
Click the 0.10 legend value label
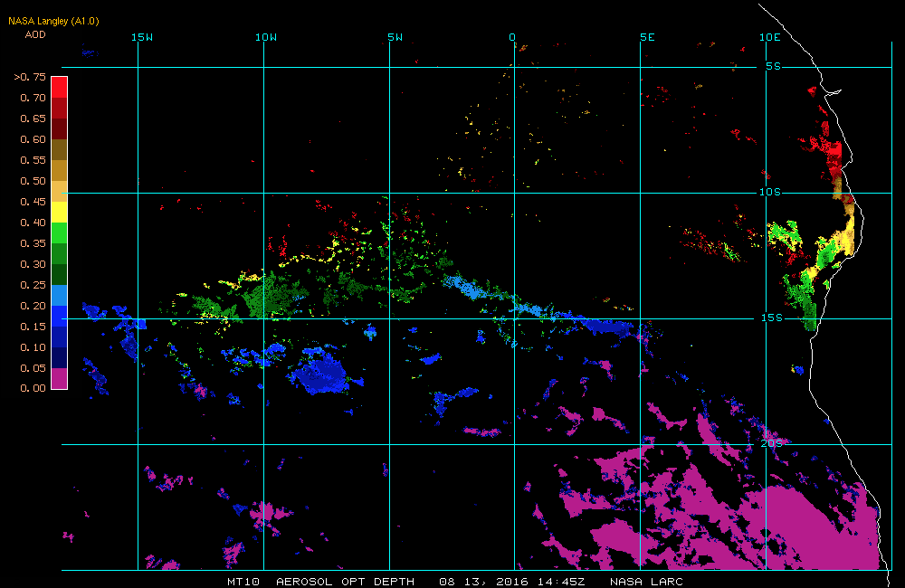[33, 346]
